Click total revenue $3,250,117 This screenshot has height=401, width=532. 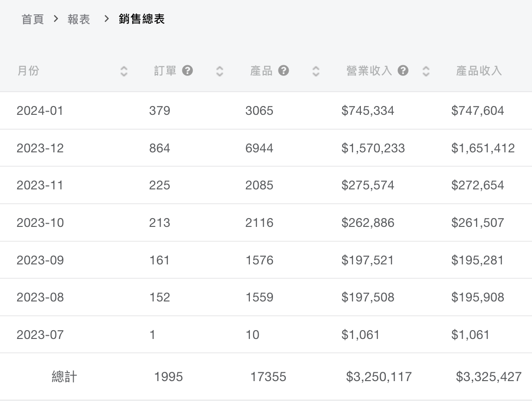click(378, 377)
